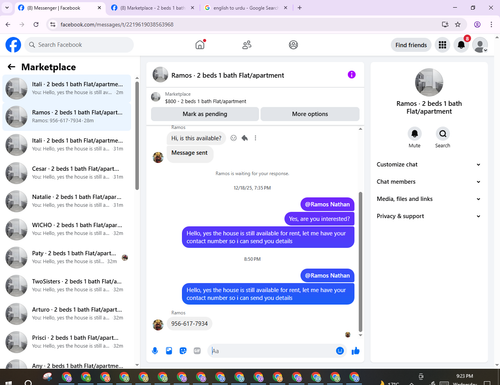Open WICHO 2 beds chat
This screenshot has width=500, height=385.
click(x=67, y=229)
